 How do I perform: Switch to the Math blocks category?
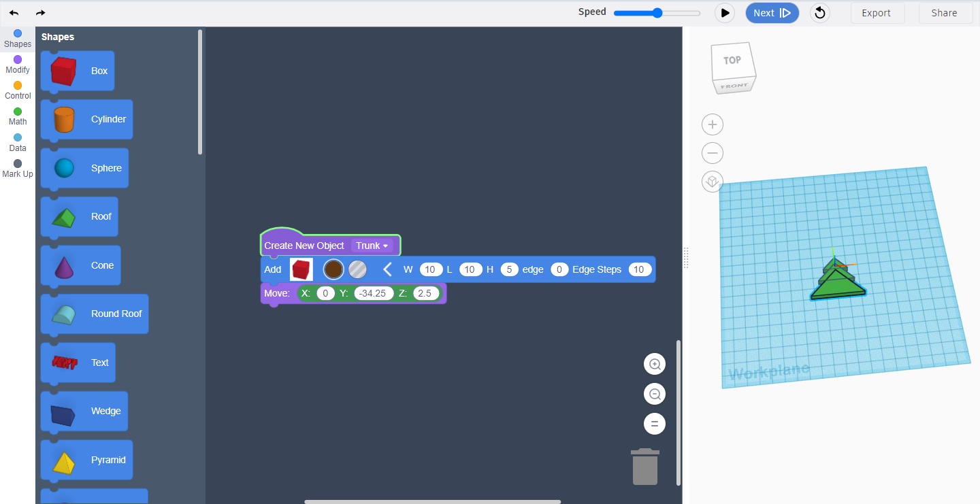(17, 115)
